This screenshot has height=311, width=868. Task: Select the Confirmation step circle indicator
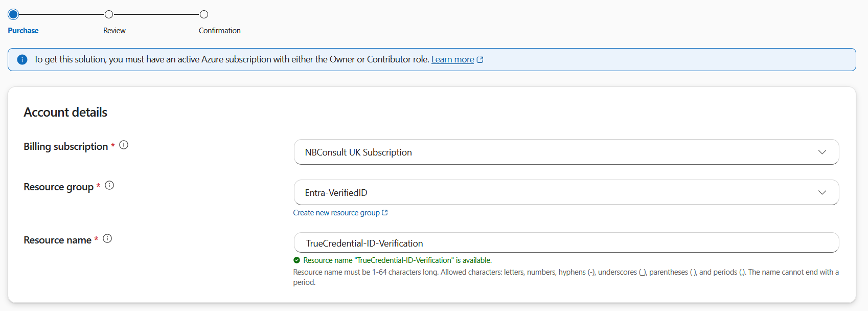[x=204, y=14]
